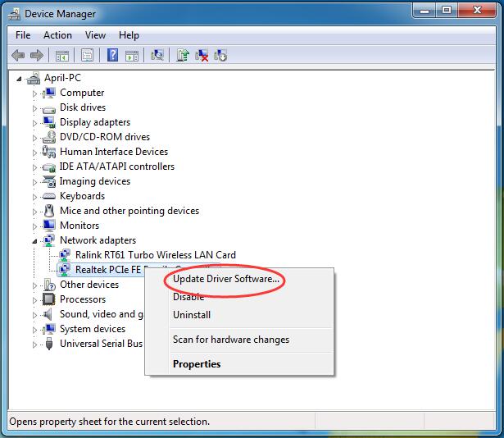Viewport: 504px width, 438px height.
Task: Choose Properties in the context menu
Action: (197, 364)
